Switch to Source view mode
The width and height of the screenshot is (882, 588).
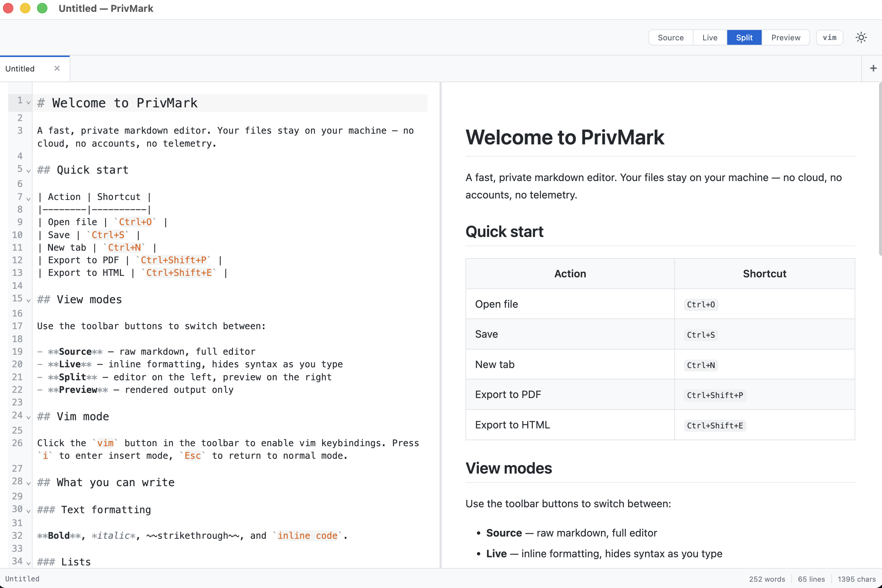671,37
